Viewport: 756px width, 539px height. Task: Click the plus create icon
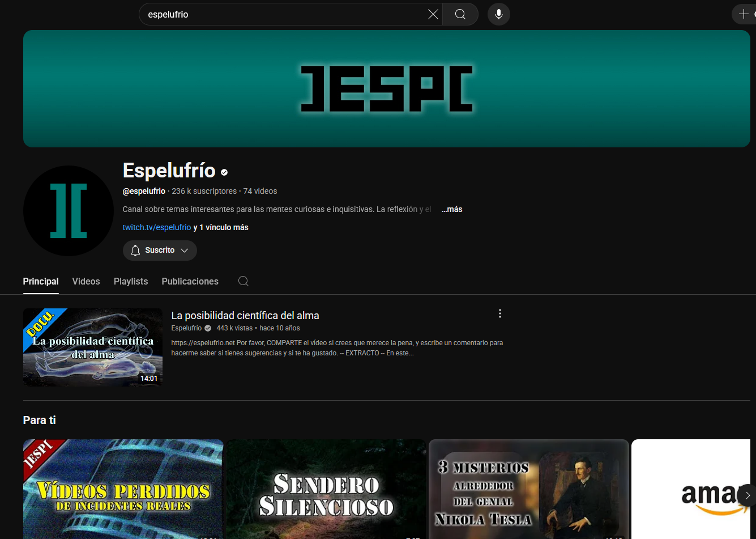(x=744, y=14)
